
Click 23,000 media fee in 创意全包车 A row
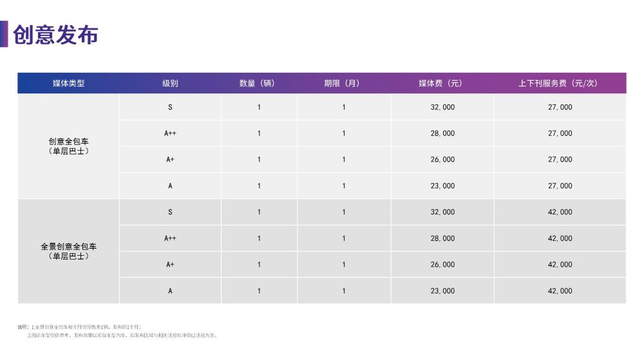[x=442, y=186]
